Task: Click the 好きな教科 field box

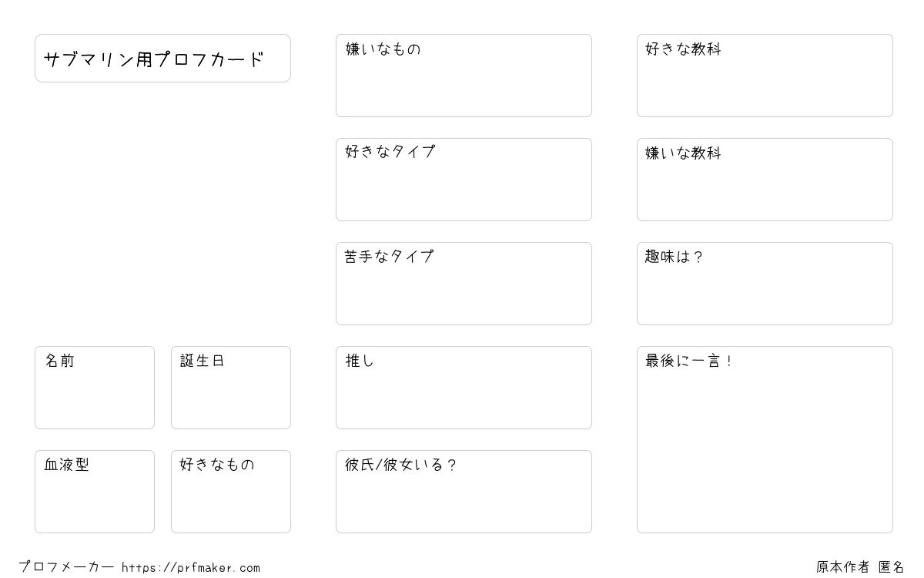Action: tap(765, 76)
